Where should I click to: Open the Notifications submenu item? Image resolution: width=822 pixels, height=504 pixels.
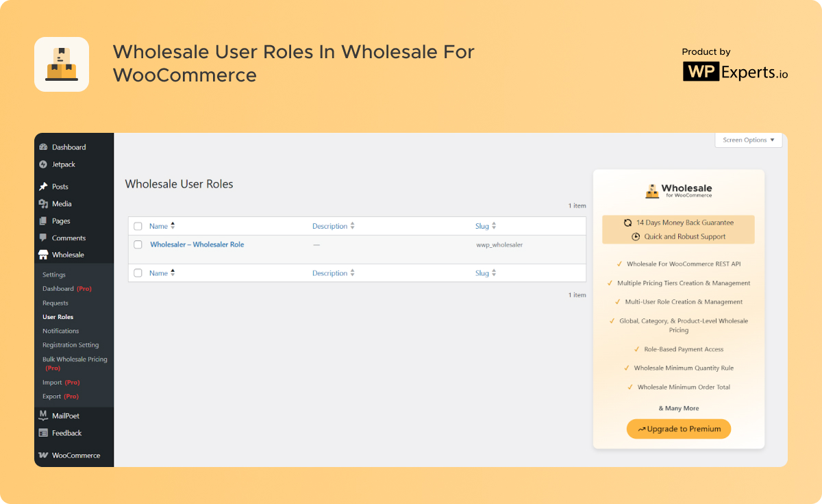pyautogui.click(x=61, y=331)
